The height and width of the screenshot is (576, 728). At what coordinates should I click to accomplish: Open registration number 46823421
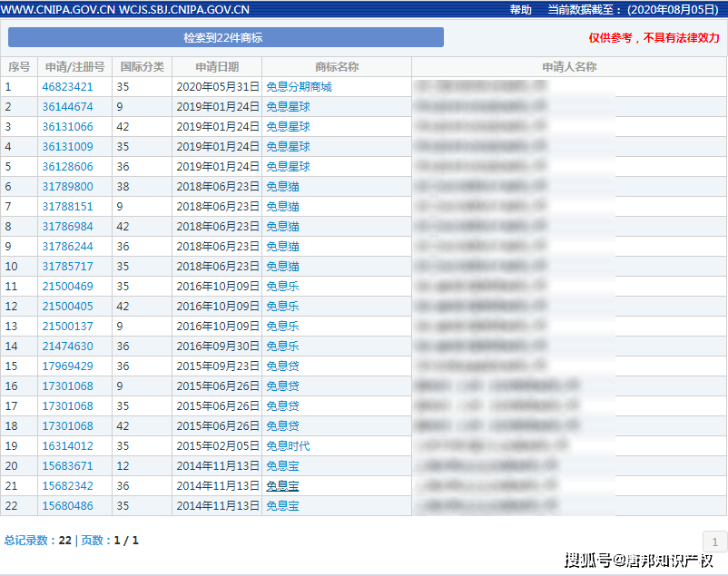(x=67, y=87)
